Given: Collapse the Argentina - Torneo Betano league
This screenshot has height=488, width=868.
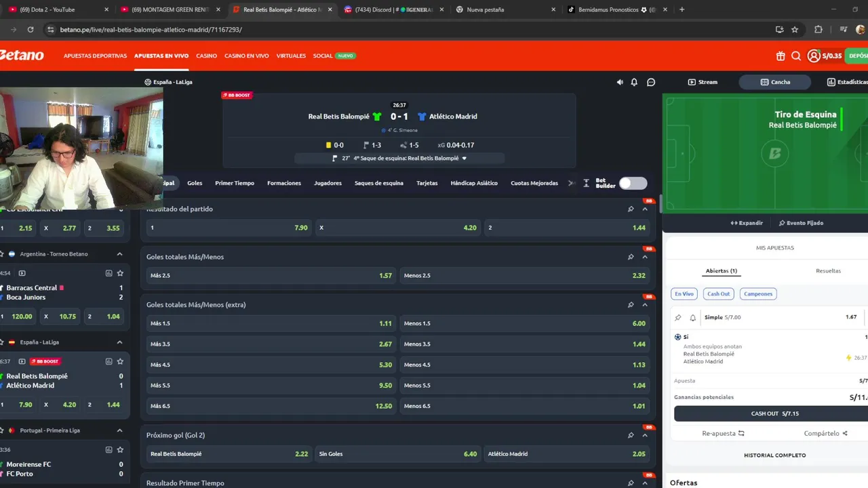Looking at the screenshot, I should tap(119, 254).
